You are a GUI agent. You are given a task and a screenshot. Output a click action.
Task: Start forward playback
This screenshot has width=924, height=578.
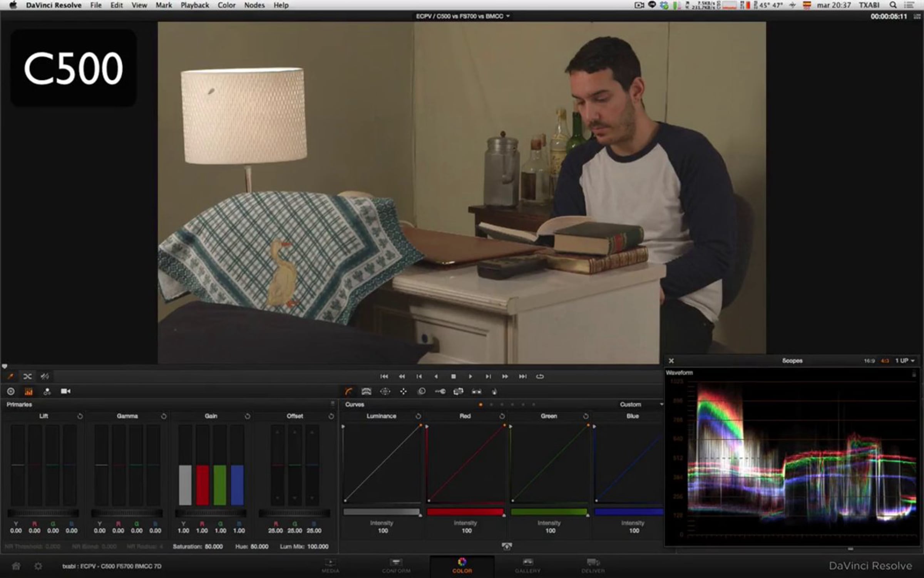(470, 376)
